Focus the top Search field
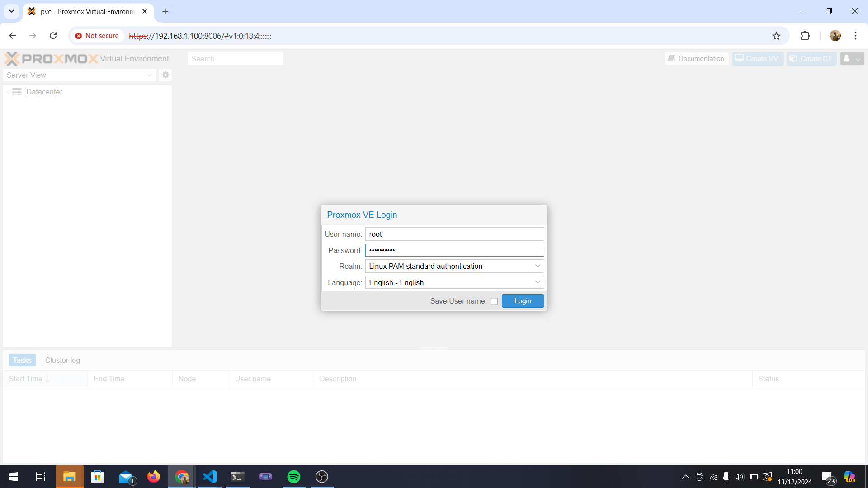The width and height of the screenshot is (868, 488). click(236, 59)
